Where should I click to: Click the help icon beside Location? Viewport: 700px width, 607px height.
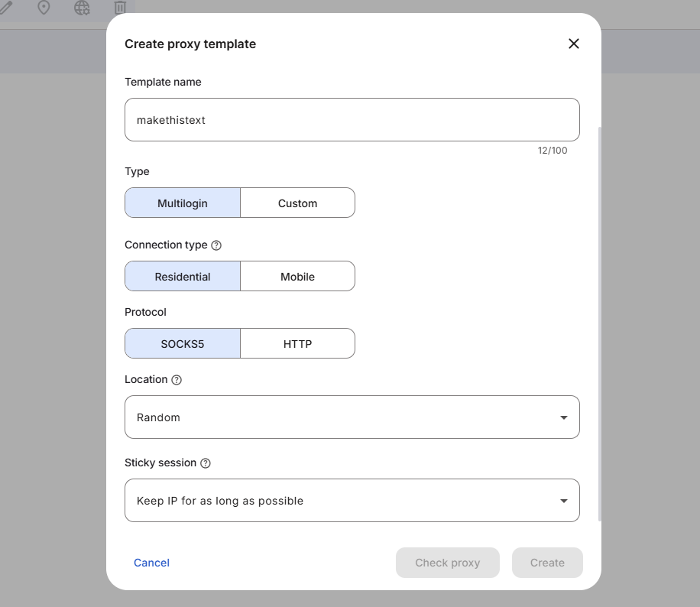(x=177, y=380)
